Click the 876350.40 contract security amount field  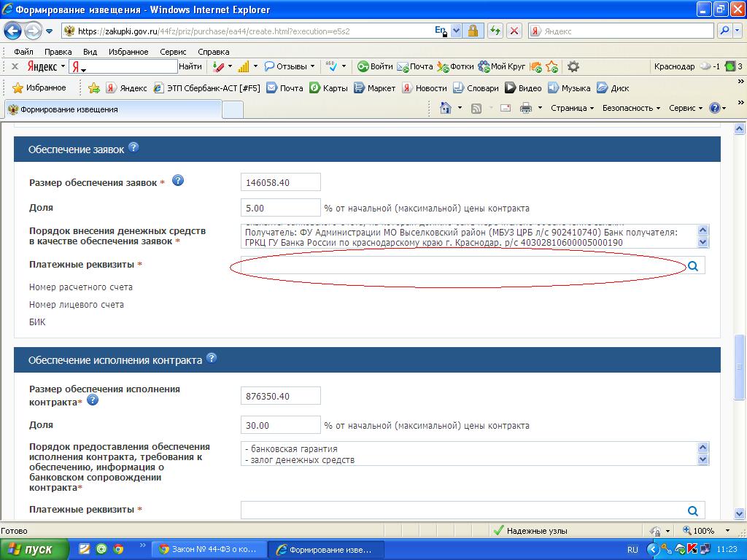[281, 396]
